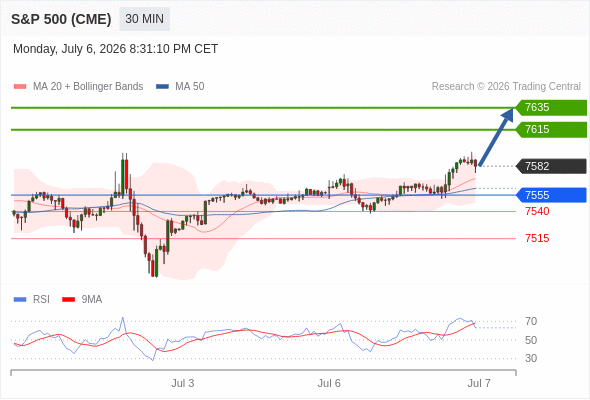The width and height of the screenshot is (590, 400).
Task: Toggle the RSI legend marker
Action: click(20, 300)
